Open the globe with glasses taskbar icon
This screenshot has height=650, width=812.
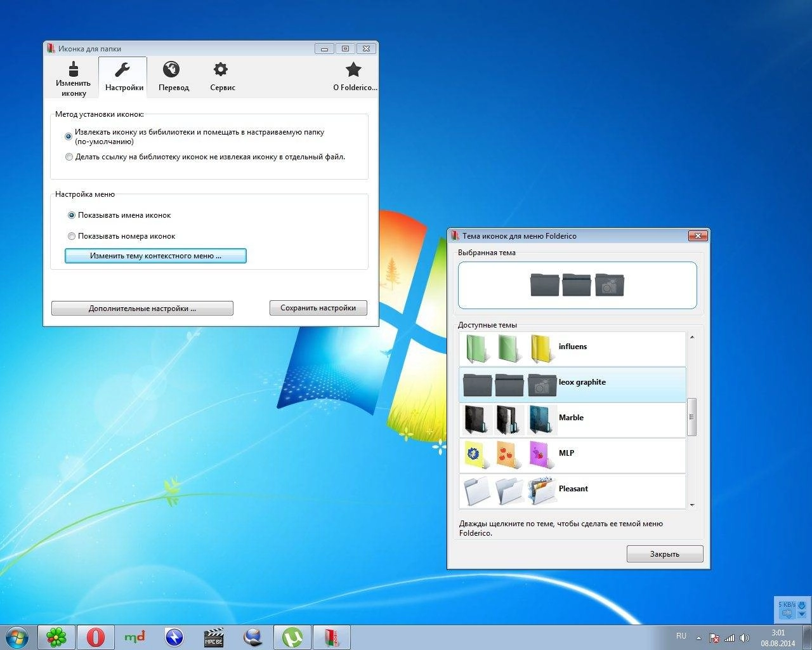point(253,637)
